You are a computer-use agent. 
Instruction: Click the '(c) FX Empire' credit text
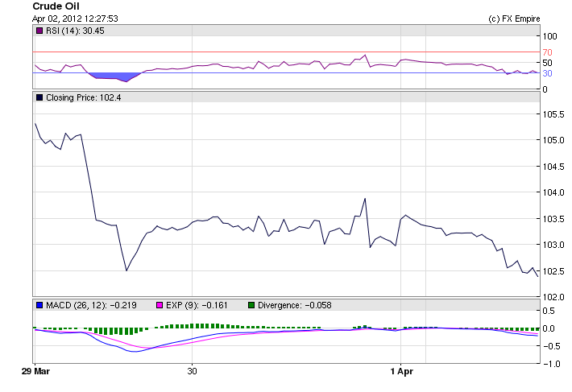point(514,19)
